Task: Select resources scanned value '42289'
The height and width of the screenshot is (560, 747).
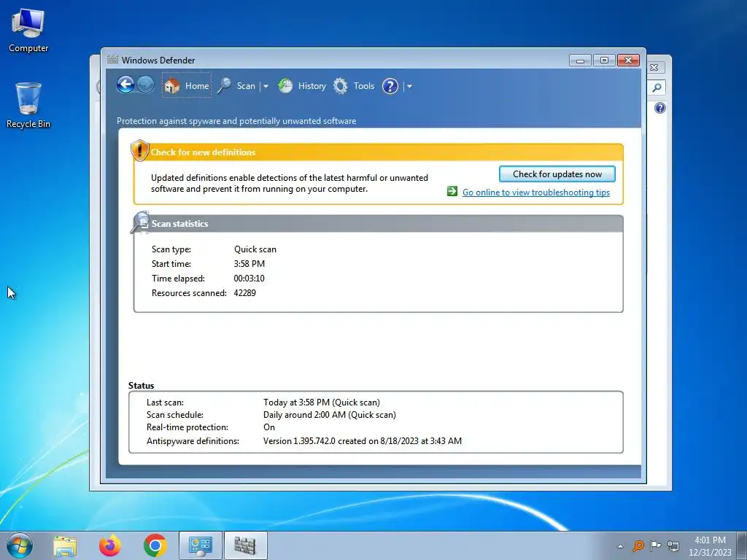Action: [x=245, y=293]
